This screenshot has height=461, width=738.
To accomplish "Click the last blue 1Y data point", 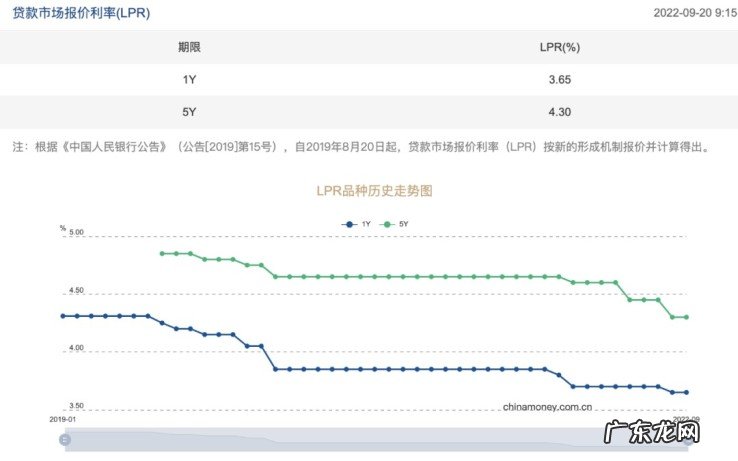I will pyautogui.click(x=686, y=392).
